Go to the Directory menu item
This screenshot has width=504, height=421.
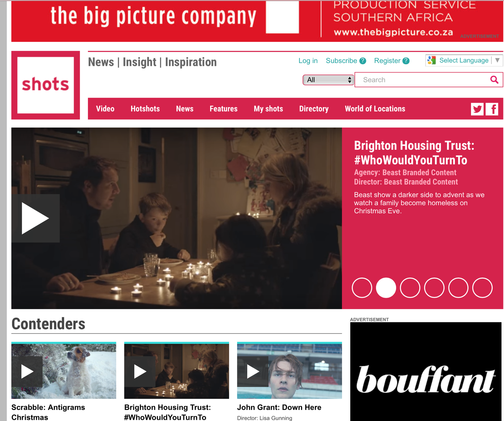[x=314, y=109]
